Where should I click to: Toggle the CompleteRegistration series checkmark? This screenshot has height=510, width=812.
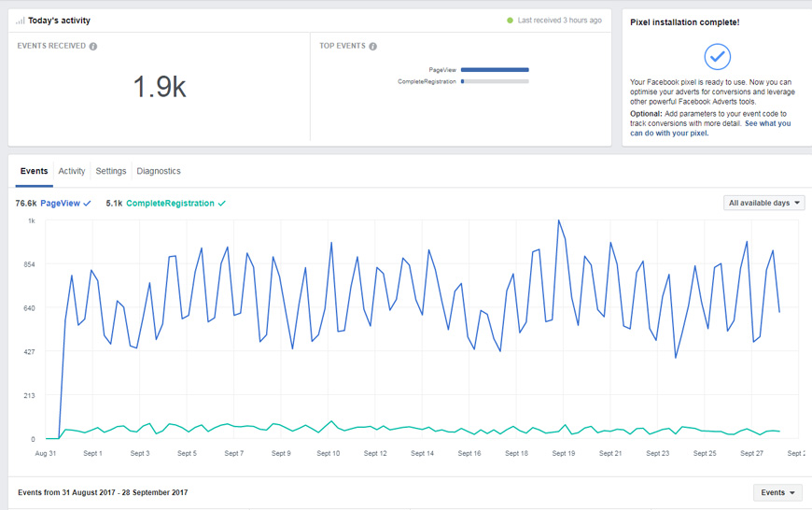[x=221, y=204]
